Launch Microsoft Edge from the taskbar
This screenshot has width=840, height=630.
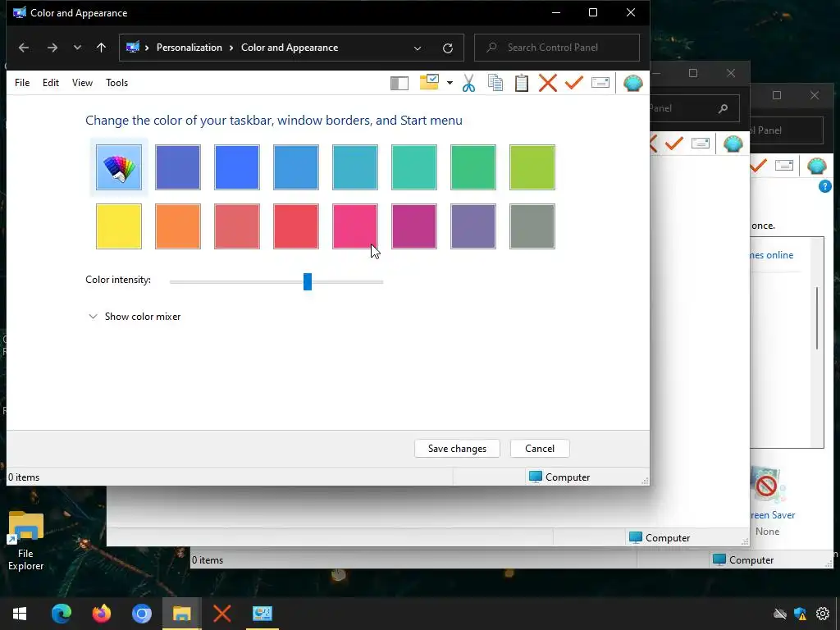[61, 614]
